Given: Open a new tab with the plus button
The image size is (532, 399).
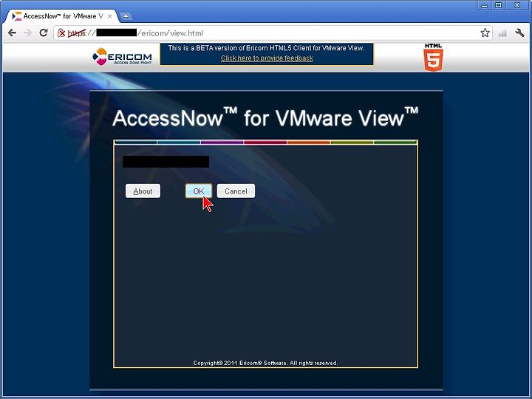Looking at the screenshot, I should (126, 16).
